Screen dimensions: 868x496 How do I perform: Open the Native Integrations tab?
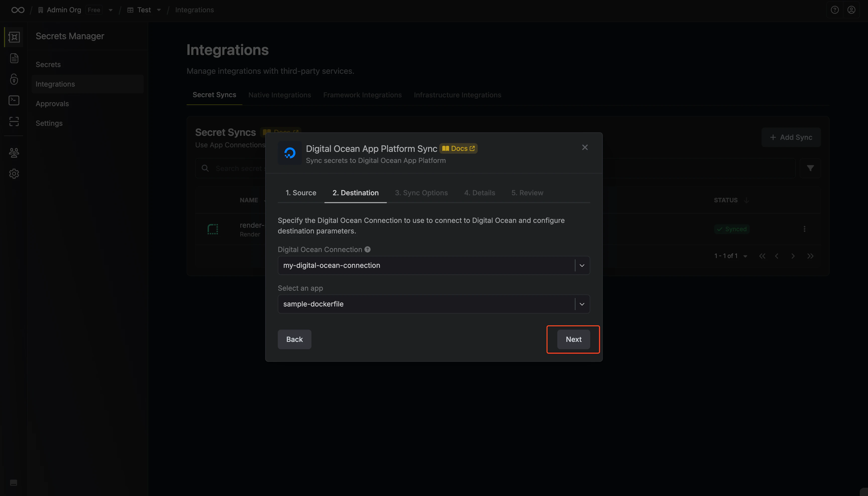point(280,95)
